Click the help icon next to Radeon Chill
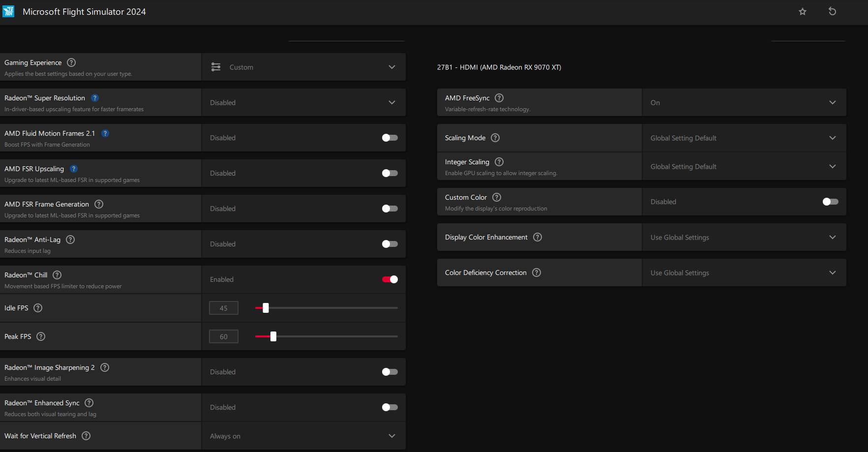 pyautogui.click(x=57, y=275)
